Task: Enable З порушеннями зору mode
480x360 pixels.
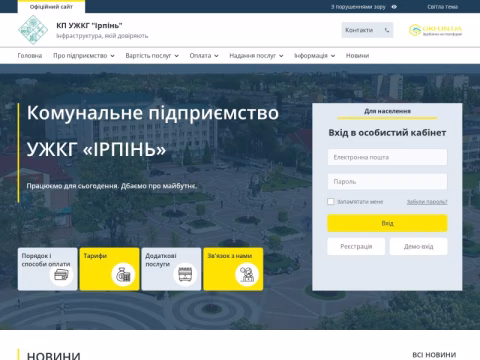Action: (x=358, y=7)
